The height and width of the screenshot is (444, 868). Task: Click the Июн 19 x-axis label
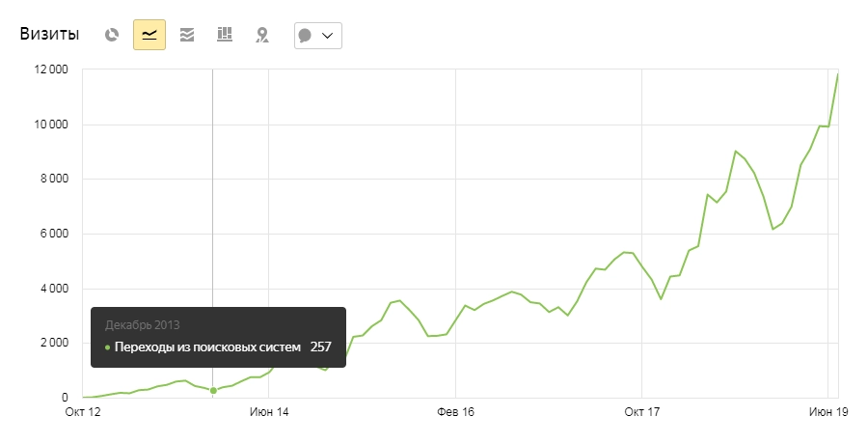click(x=827, y=412)
